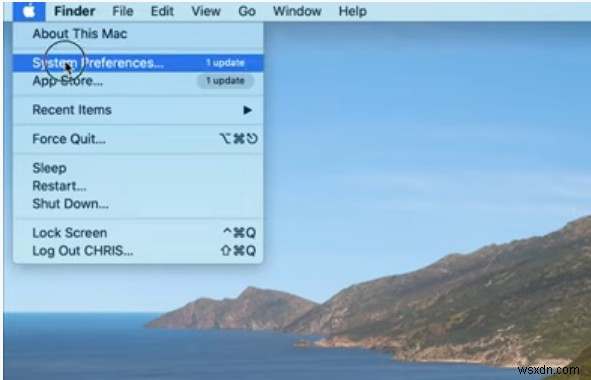Choose Lock Screen option
591x380 pixels.
[x=138, y=233]
